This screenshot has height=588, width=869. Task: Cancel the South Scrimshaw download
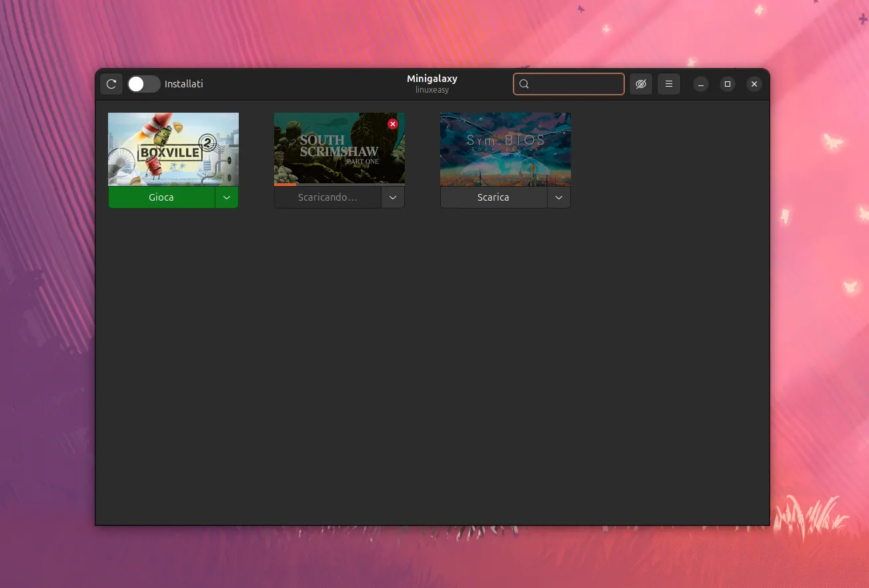[x=393, y=124]
